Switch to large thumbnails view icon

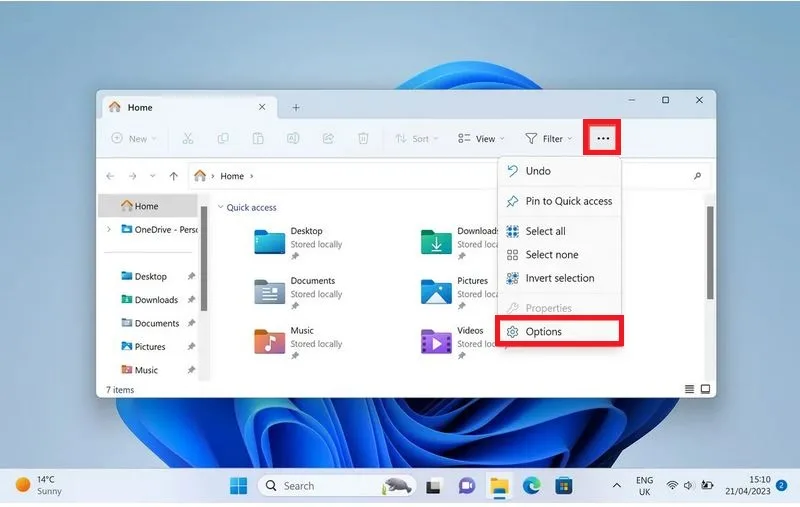705,389
